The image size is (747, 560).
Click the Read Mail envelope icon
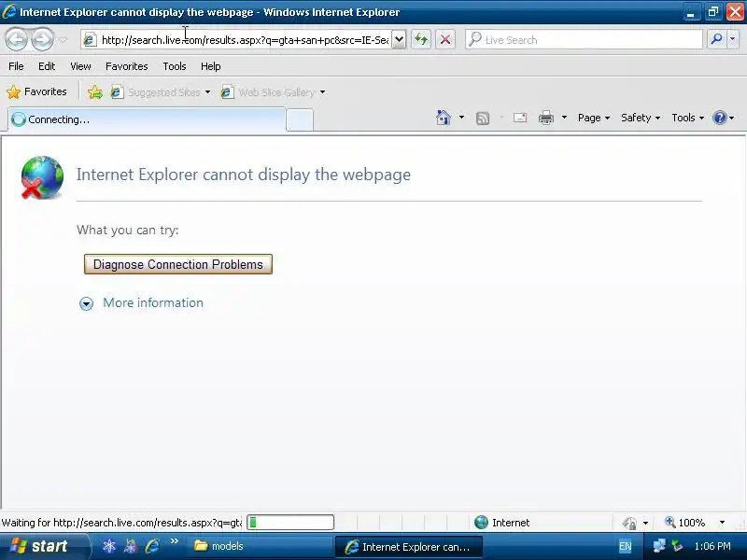click(x=520, y=118)
